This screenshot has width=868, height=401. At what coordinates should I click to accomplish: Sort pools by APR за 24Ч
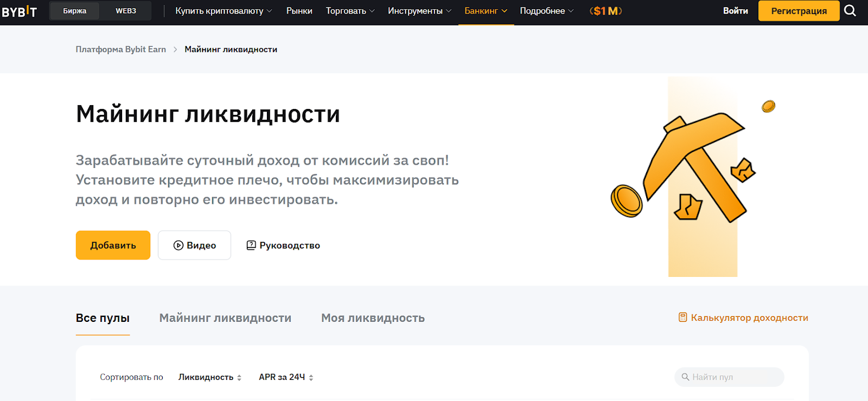pos(286,377)
